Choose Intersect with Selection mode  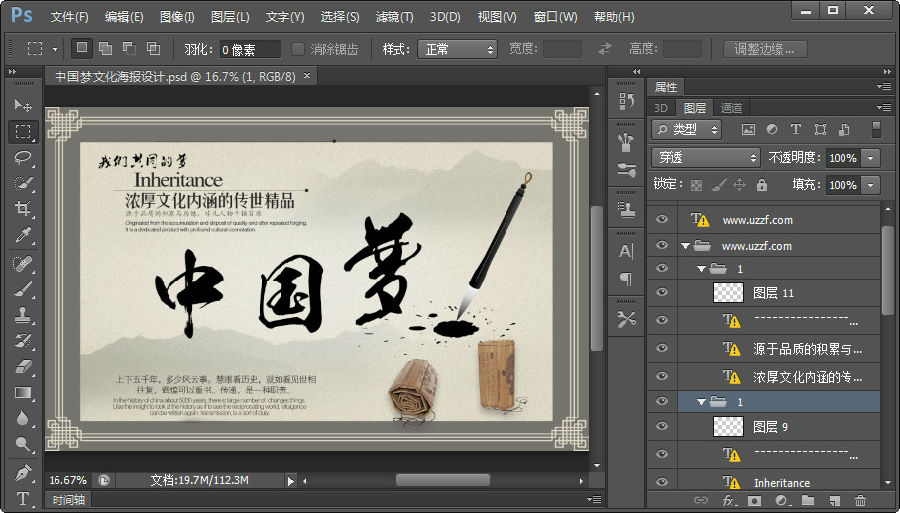[x=153, y=48]
